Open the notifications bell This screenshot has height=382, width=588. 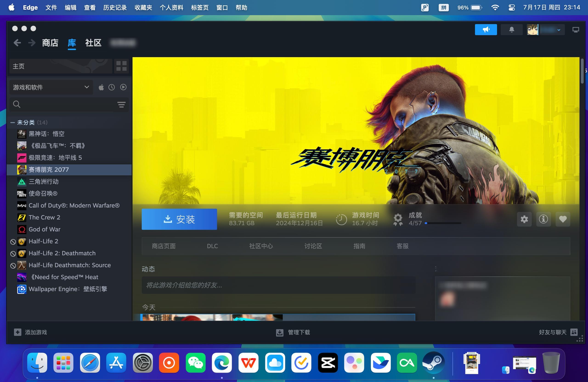pyautogui.click(x=512, y=30)
